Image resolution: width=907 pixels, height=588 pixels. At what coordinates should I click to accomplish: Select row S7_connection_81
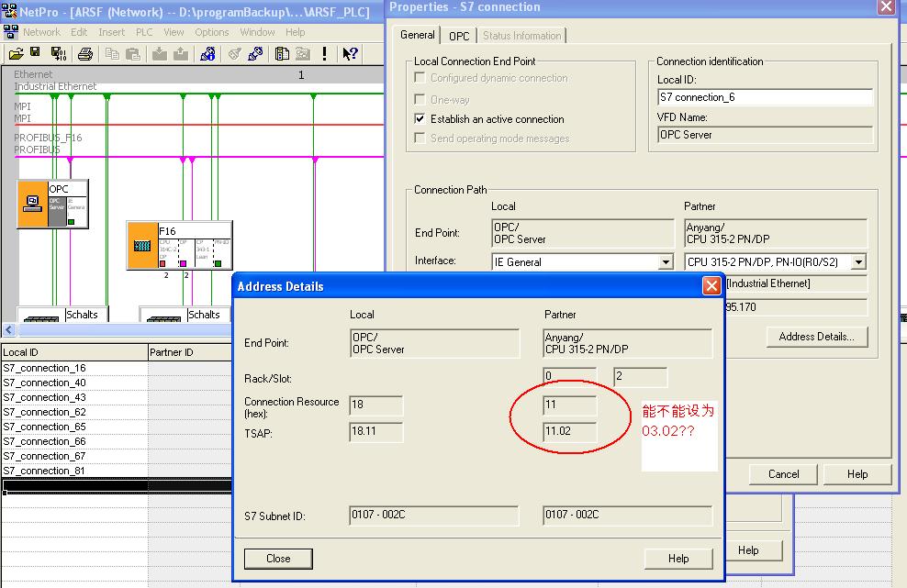pyautogui.click(x=74, y=471)
